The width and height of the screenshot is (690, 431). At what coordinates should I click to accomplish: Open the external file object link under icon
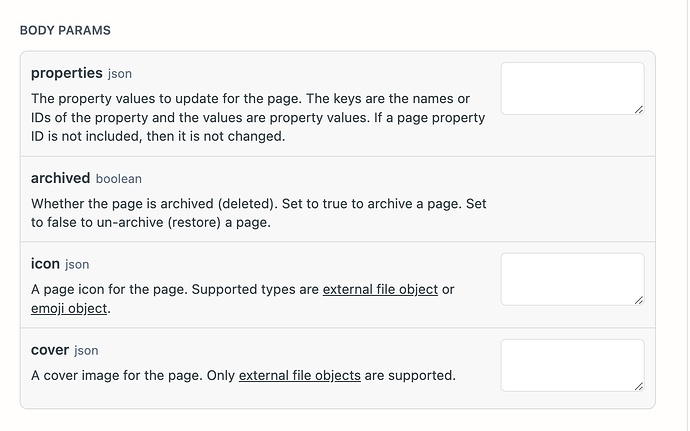point(380,290)
